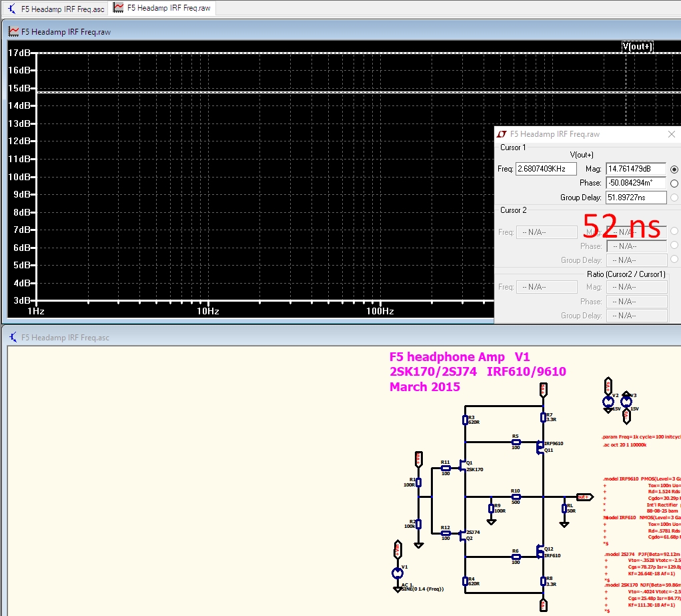
Task: Click the Cursor 1 Freq input field
Action: point(546,170)
